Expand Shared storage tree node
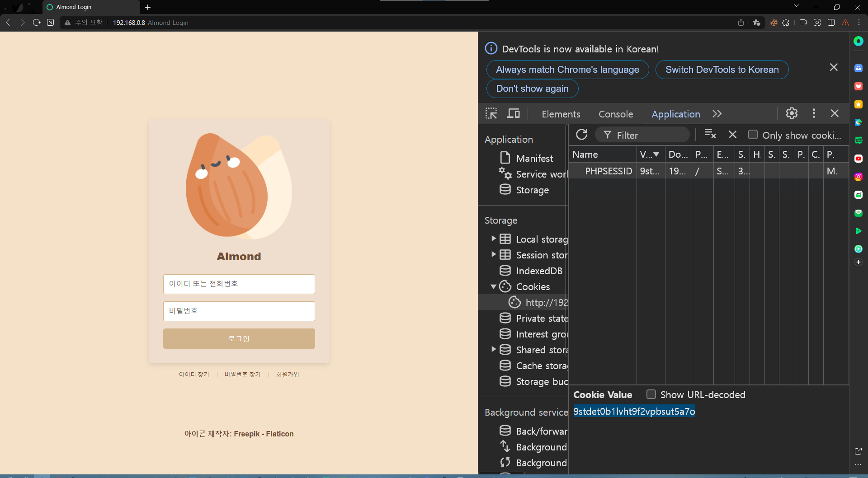The height and width of the screenshot is (478, 868). pos(494,349)
